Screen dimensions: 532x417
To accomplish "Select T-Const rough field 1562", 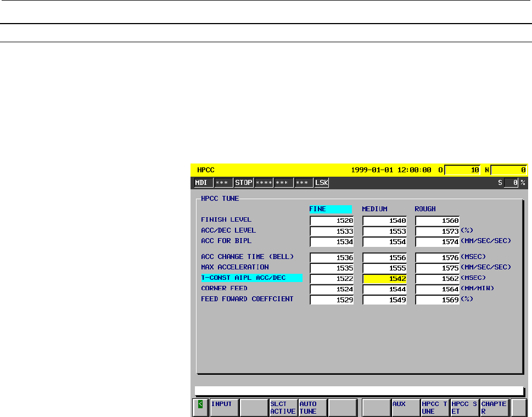I will coord(438,279).
